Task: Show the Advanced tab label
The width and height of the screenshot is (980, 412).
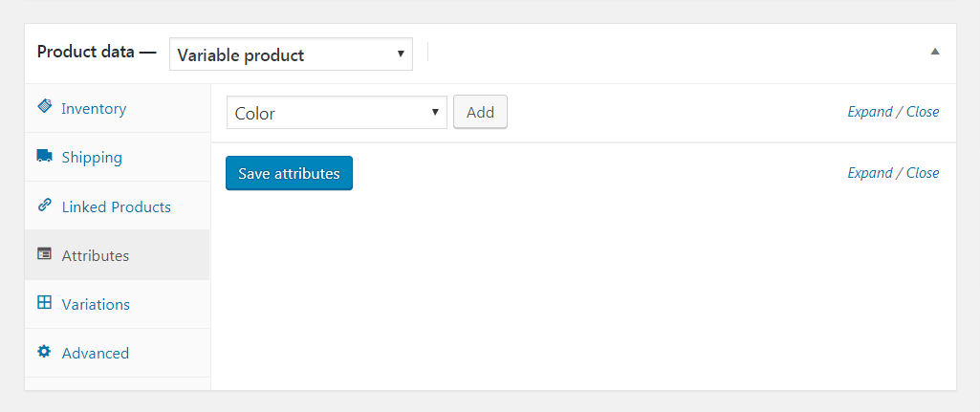Action: [95, 354]
